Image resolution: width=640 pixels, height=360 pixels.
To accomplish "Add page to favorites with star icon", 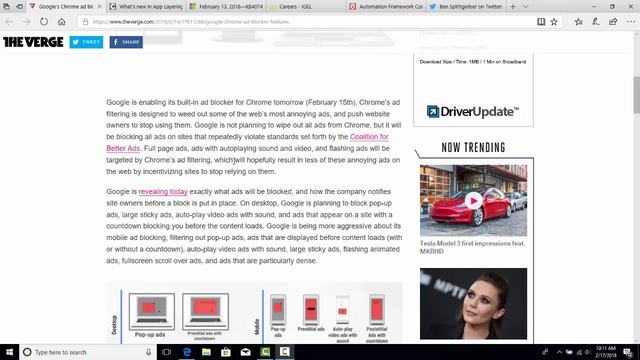I will coord(554,22).
